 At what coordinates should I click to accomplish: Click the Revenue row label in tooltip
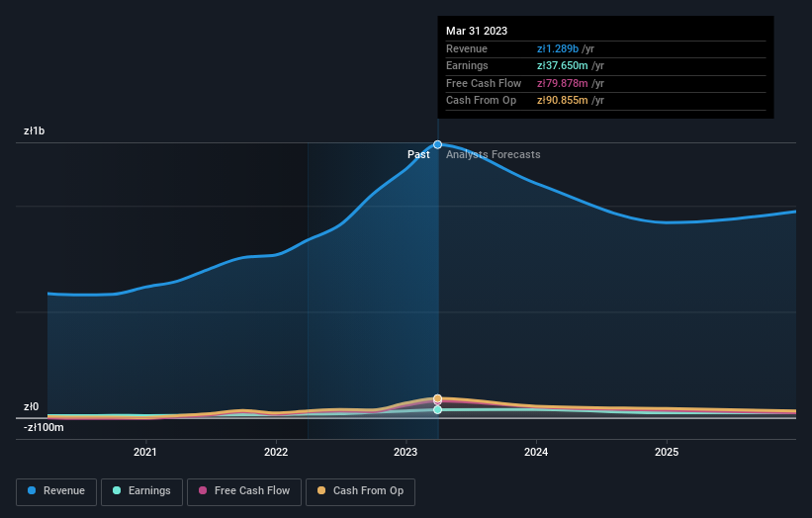[x=467, y=48]
